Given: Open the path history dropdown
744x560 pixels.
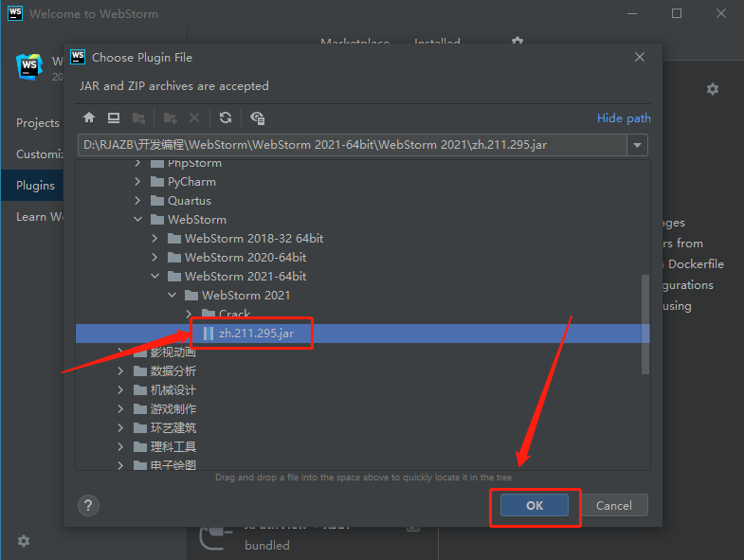Looking at the screenshot, I should [x=637, y=145].
